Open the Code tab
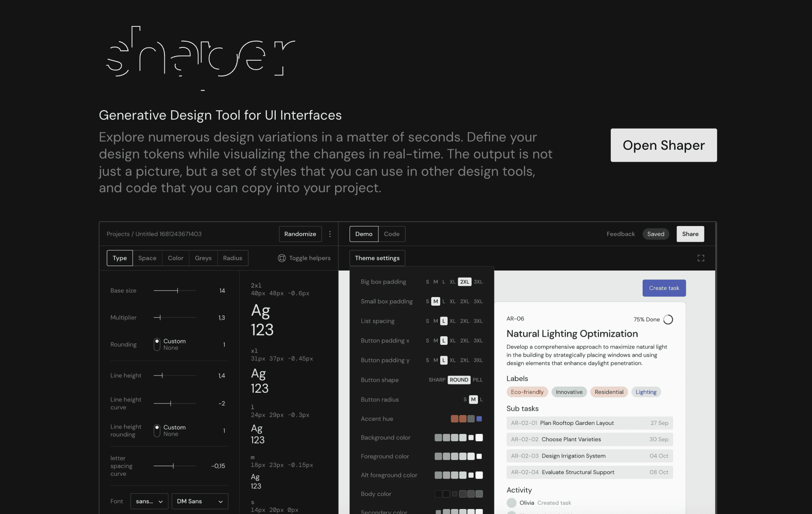The image size is (812, 514). [x=392, y=234]
